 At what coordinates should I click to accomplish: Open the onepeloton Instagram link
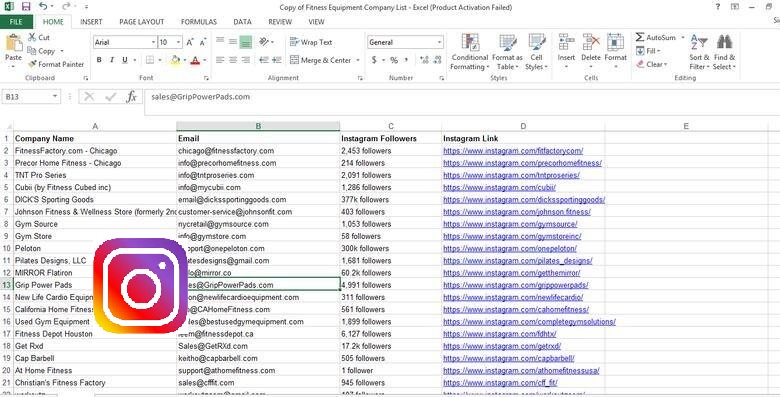[510, 248]
